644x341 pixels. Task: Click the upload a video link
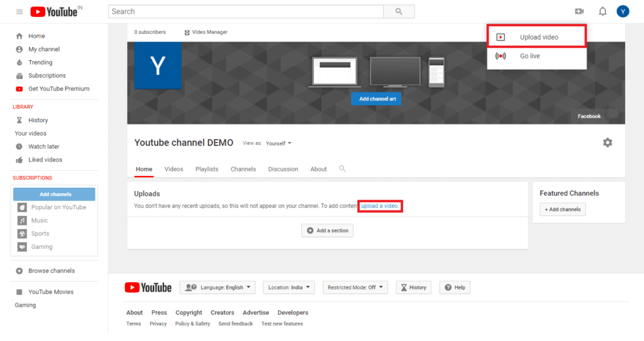tap(380, 206)
